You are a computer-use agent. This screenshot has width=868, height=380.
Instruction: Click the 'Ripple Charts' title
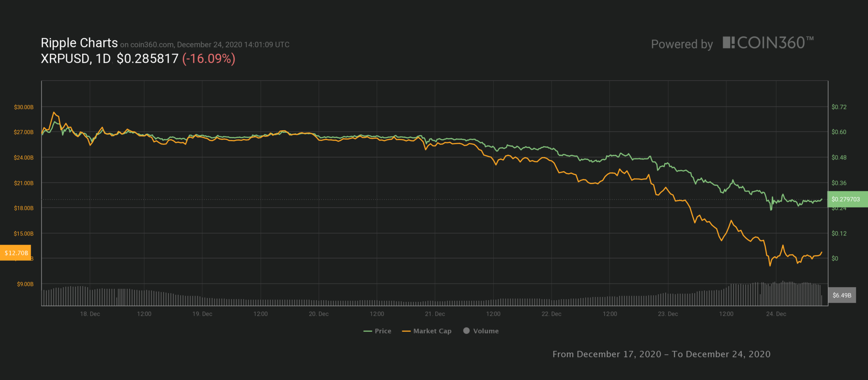(79, 43)
